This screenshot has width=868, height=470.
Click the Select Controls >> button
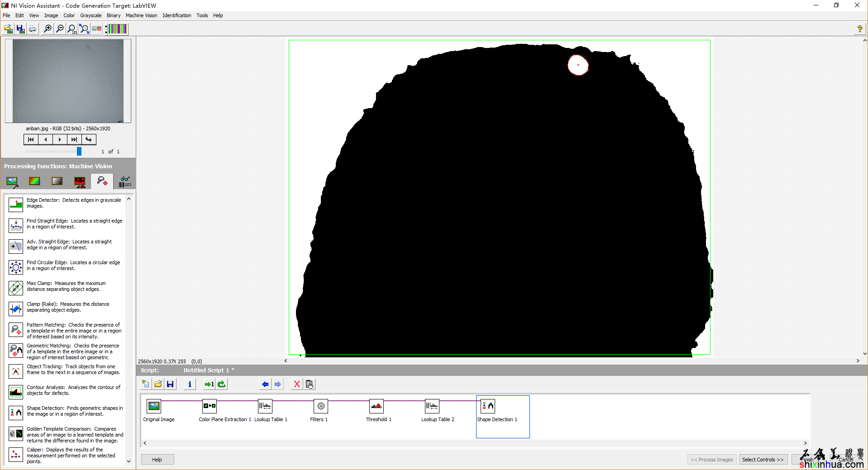coord(763,460)
